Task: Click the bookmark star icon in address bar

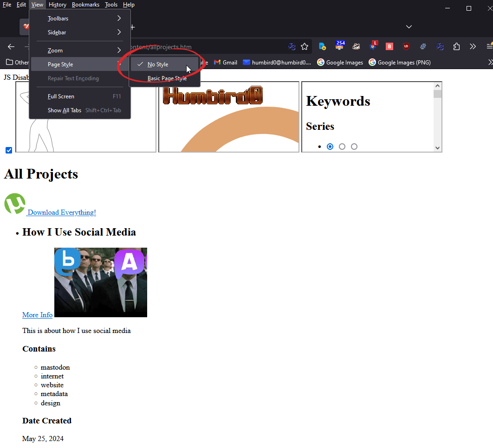Action: (305, 46)
